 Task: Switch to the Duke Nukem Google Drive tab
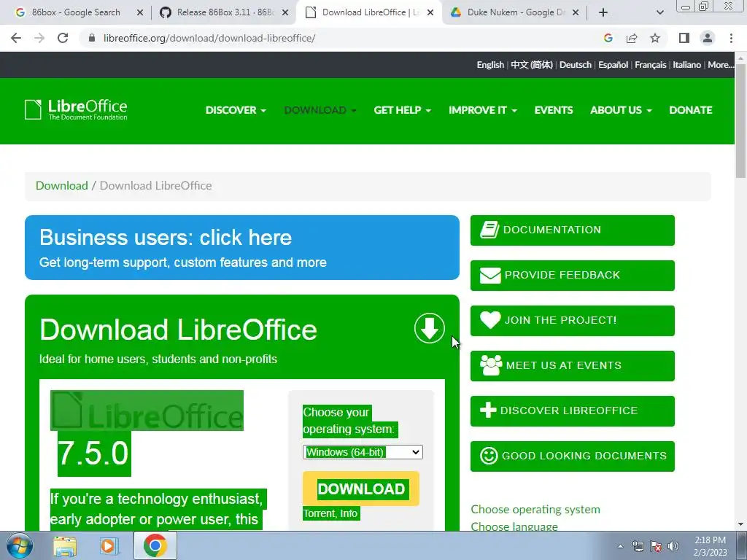[x=514, y=12]
